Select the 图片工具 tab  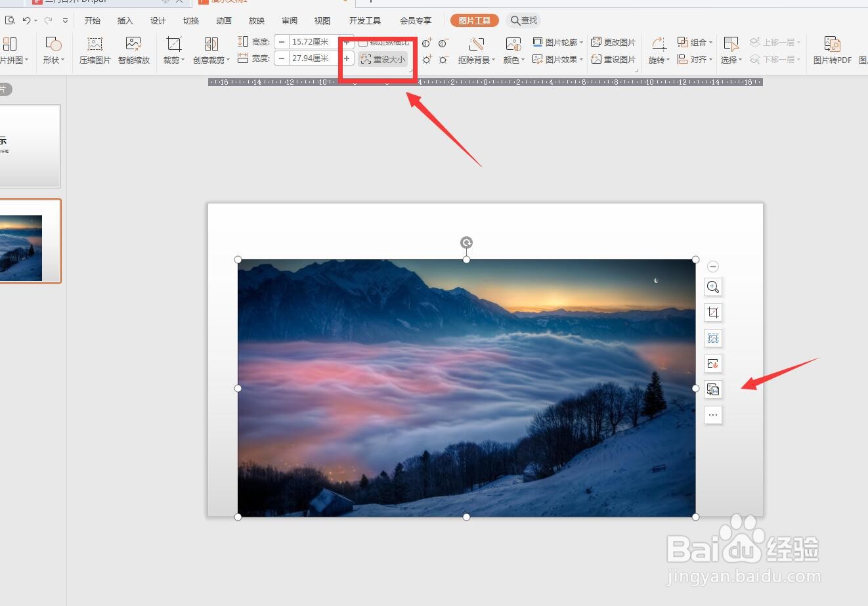[x=475, y=20]
